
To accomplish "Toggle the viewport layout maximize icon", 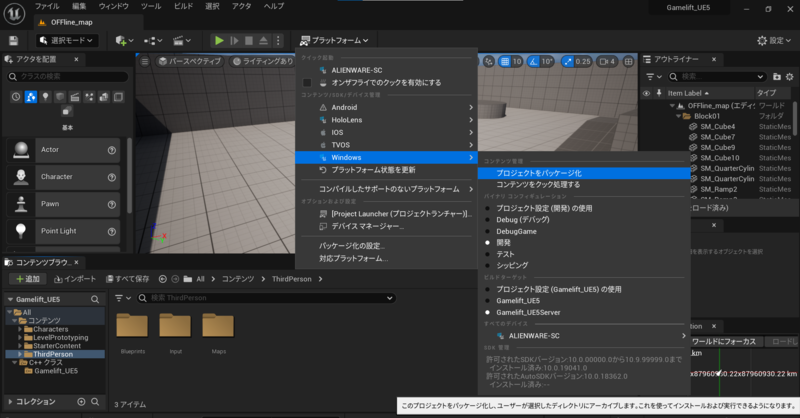I will [629, 61].
